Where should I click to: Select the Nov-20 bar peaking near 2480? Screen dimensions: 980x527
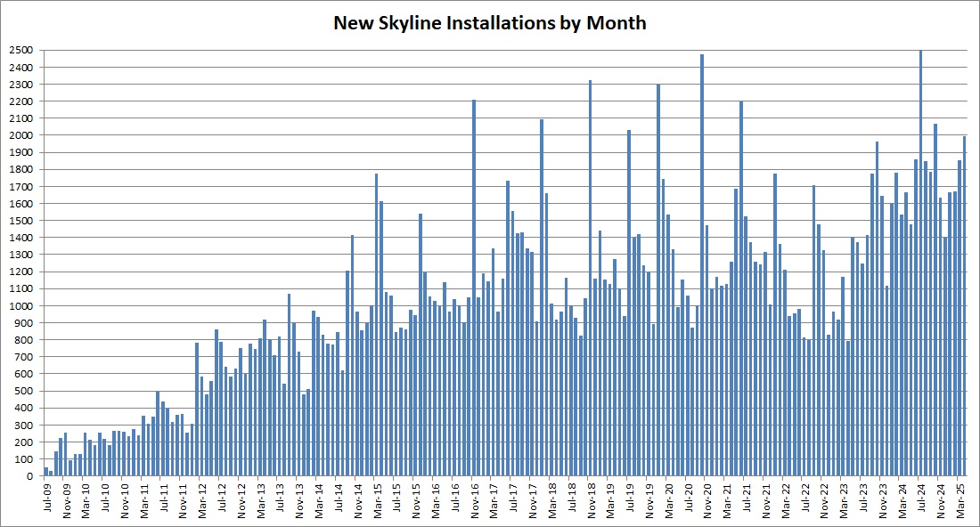tap(702, 264)
